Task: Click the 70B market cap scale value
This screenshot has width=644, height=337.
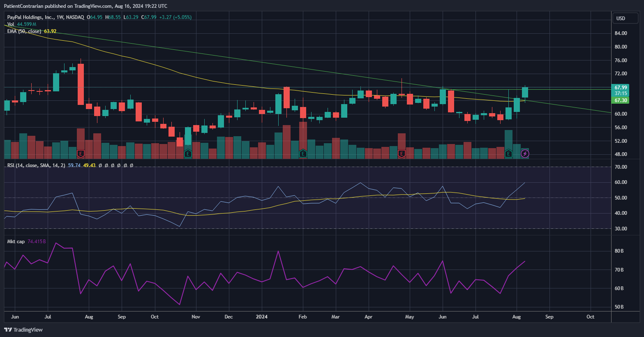Action: (619, 270)
